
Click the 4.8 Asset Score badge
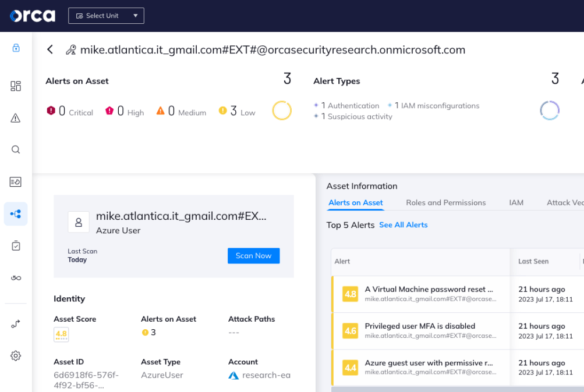coord(61,334)
